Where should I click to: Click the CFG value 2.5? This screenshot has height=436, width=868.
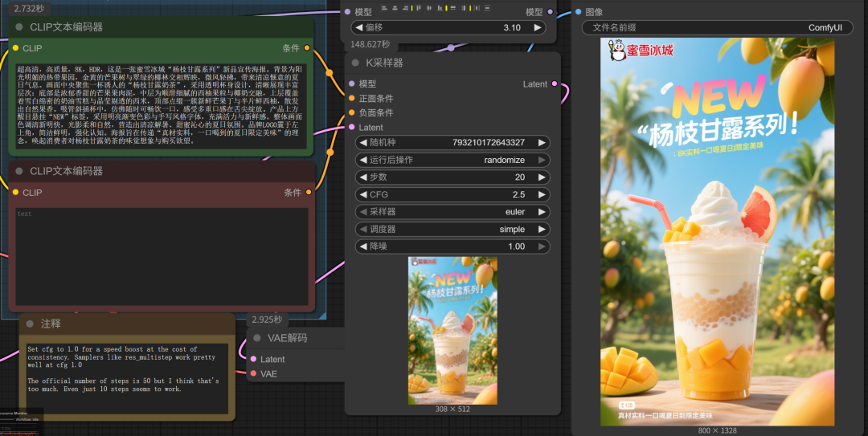(x=518, y=194)
